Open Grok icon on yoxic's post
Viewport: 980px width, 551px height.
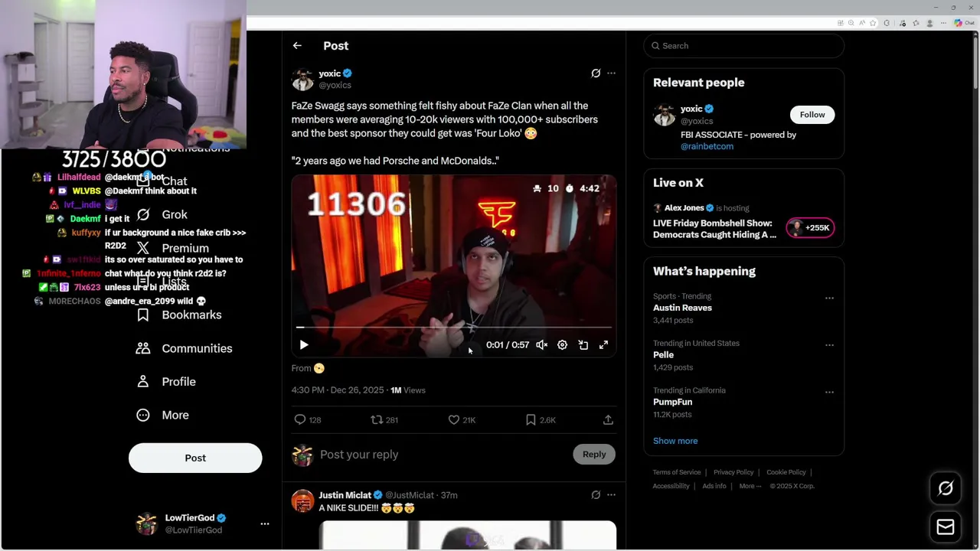pyautogui.click(x=596, y=73)
